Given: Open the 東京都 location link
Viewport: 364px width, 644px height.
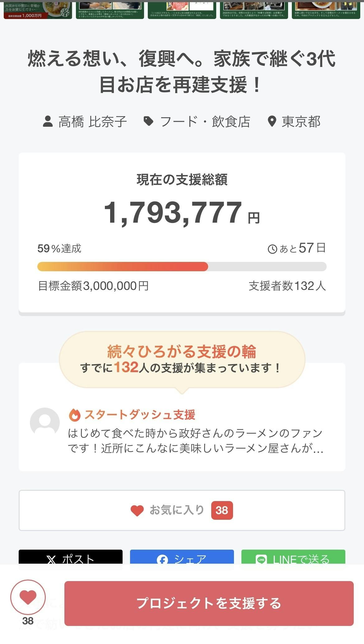Looking at the screenshot, I should [301, 122].
